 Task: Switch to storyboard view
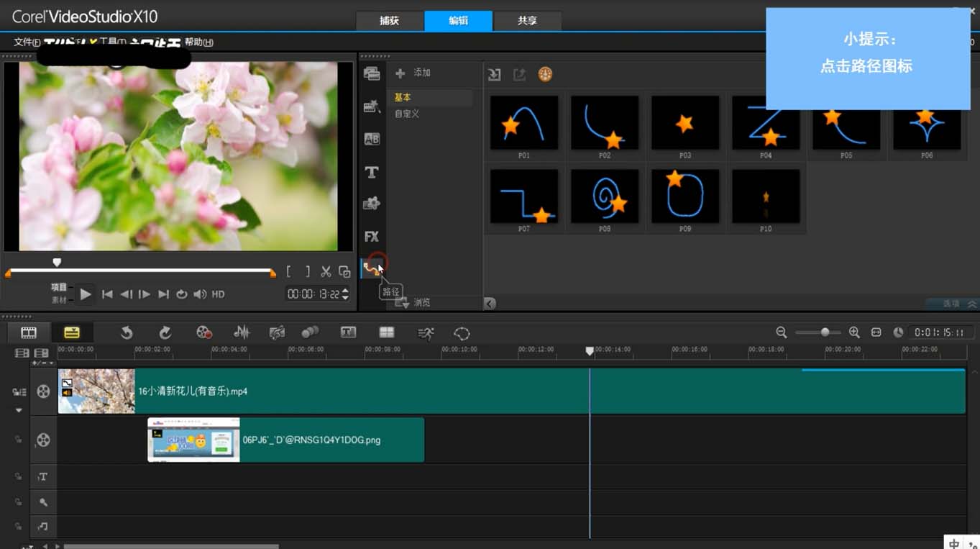coord(28,332)
